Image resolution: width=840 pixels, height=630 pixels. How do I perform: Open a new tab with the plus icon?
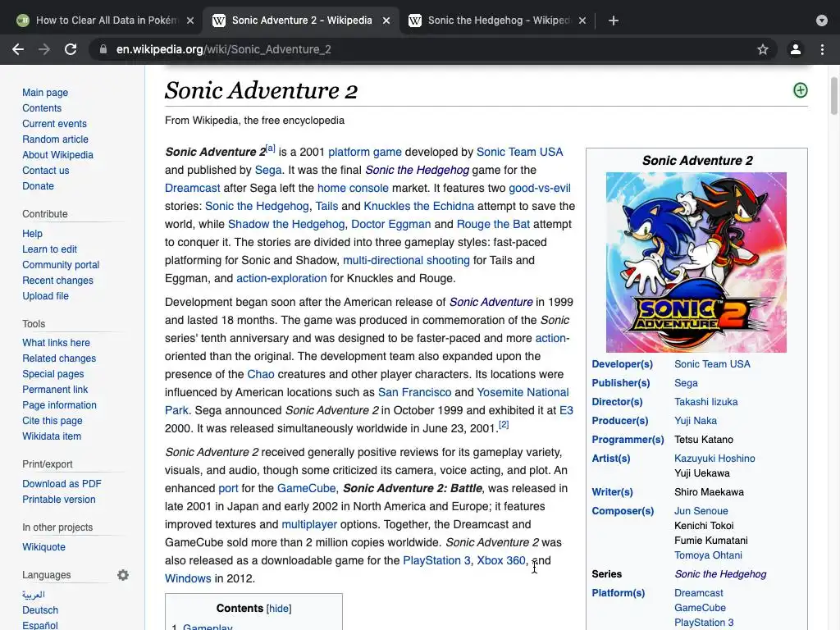(x=614, y=21)
